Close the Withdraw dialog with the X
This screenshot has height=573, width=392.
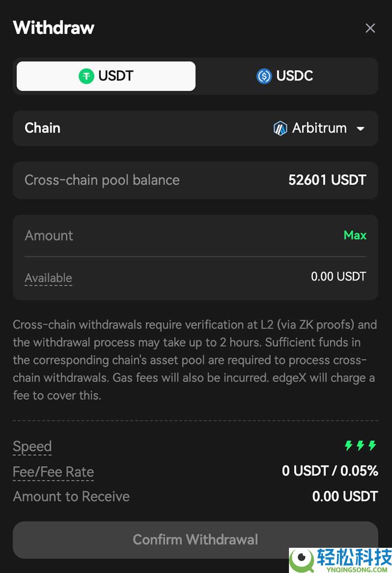pos(370,28)
